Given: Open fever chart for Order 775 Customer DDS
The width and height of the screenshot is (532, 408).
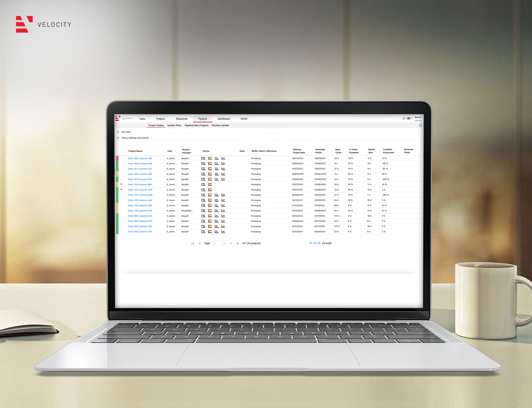Looking at the screenshot, I should (210, 205).
